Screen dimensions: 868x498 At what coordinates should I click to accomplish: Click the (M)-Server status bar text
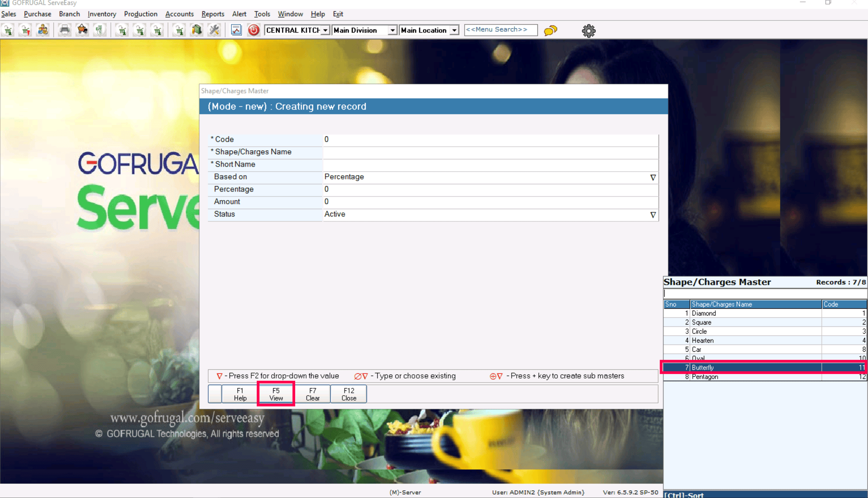click(405, 493)
